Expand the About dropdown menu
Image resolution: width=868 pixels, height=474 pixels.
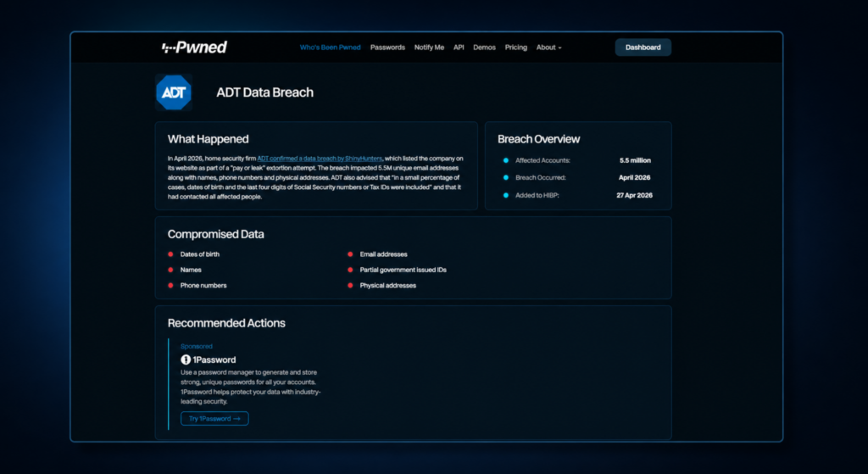(x=548, y=47)
